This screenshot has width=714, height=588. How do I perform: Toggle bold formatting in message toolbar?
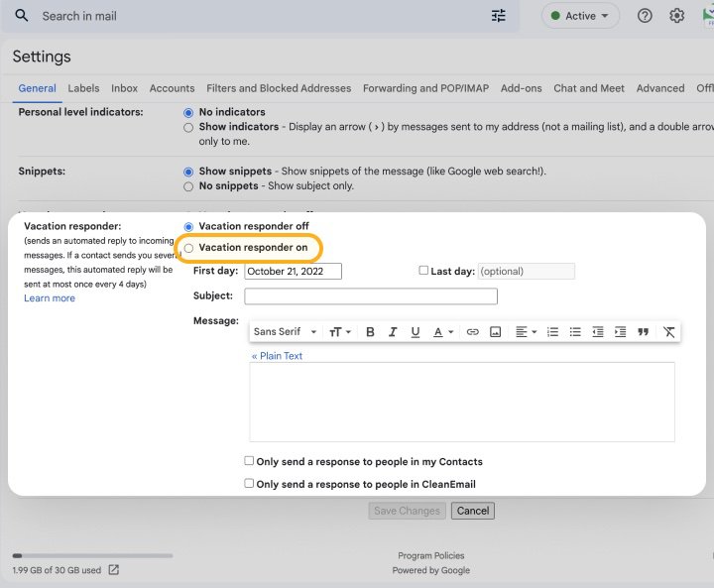pos(370,332)
